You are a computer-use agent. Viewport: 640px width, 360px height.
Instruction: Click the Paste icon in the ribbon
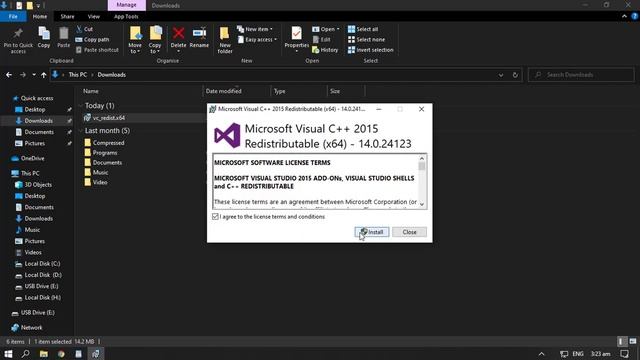click(x=64, y=33)
